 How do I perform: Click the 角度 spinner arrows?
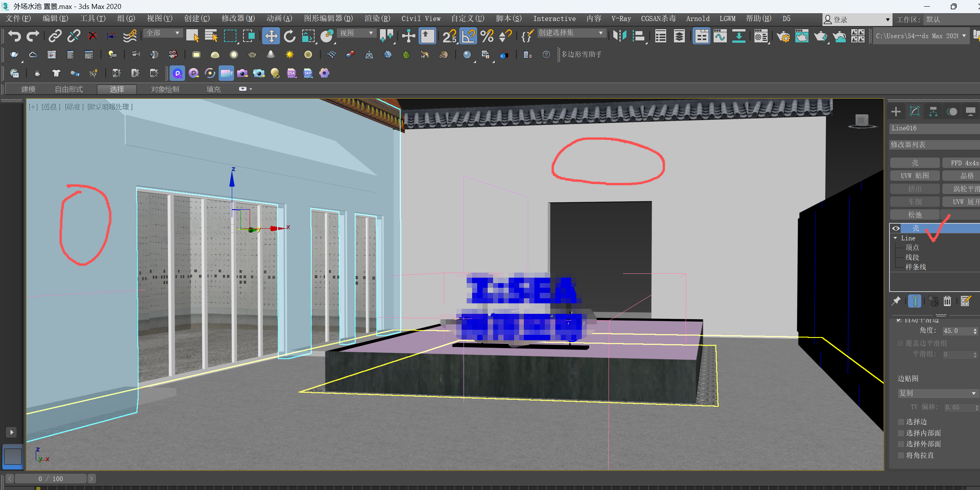click(x=975, y=331)
